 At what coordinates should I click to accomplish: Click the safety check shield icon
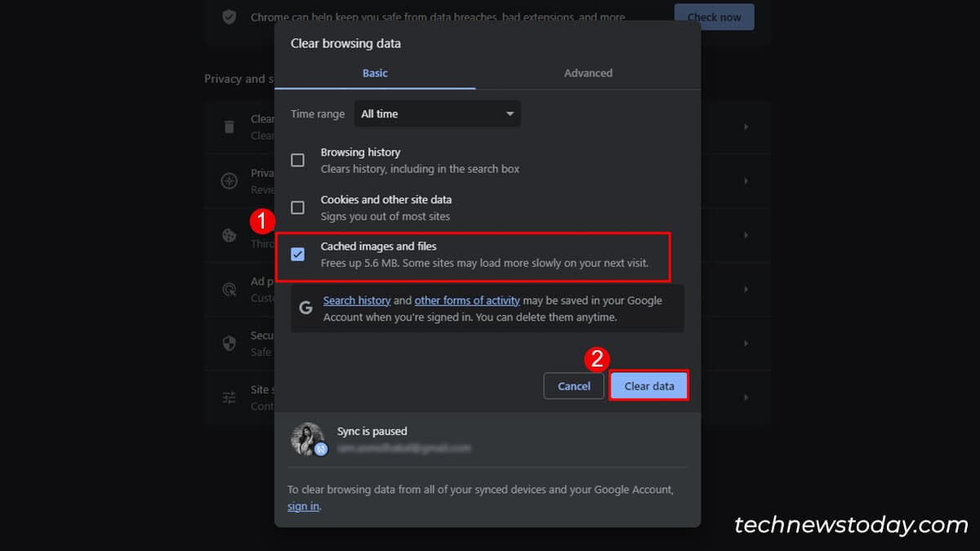coord(229,17)
